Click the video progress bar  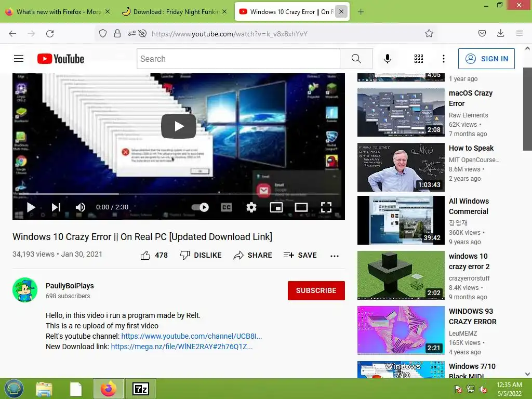(179, 194)
